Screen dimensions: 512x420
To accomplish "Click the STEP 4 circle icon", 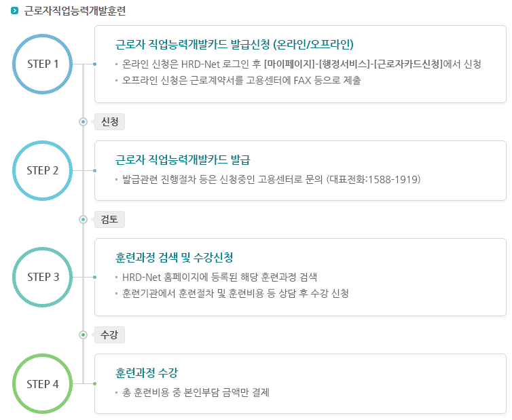I will click(43, 384).
